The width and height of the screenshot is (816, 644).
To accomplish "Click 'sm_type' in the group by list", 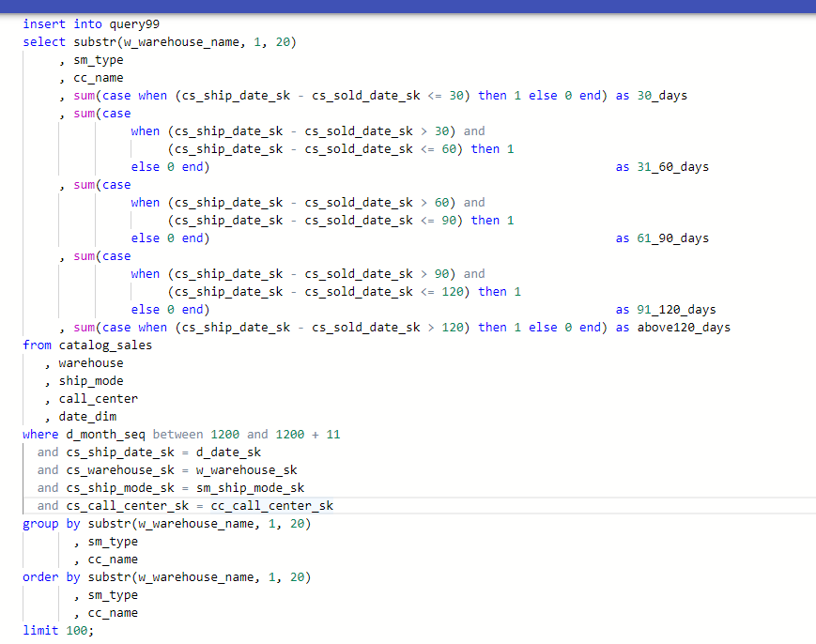I will point(113,542).
